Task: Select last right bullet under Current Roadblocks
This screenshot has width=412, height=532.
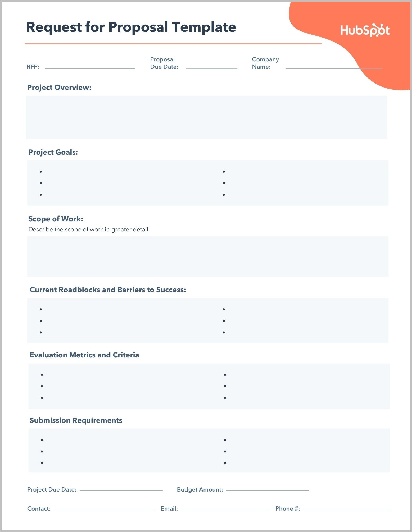Action: [x=224, y=332]
